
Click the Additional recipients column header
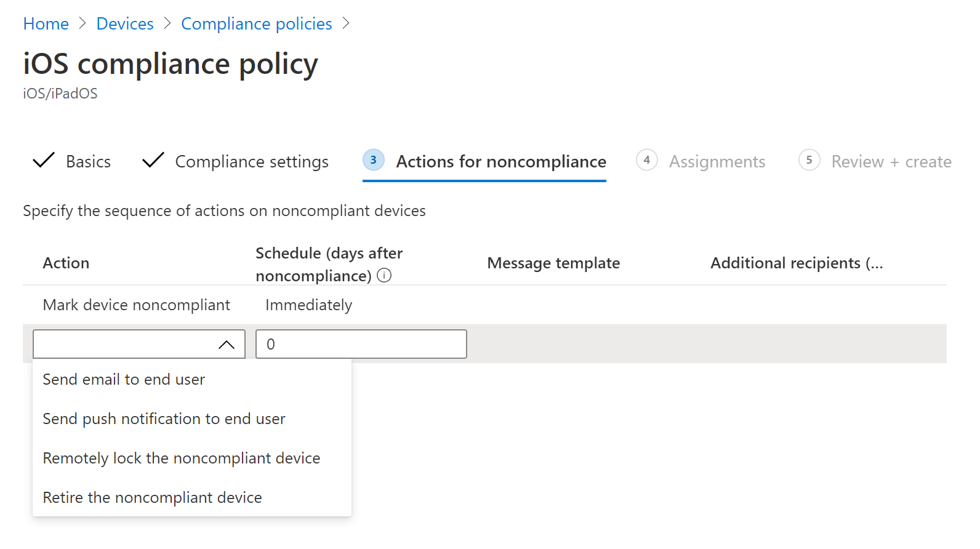click(797, 263)
